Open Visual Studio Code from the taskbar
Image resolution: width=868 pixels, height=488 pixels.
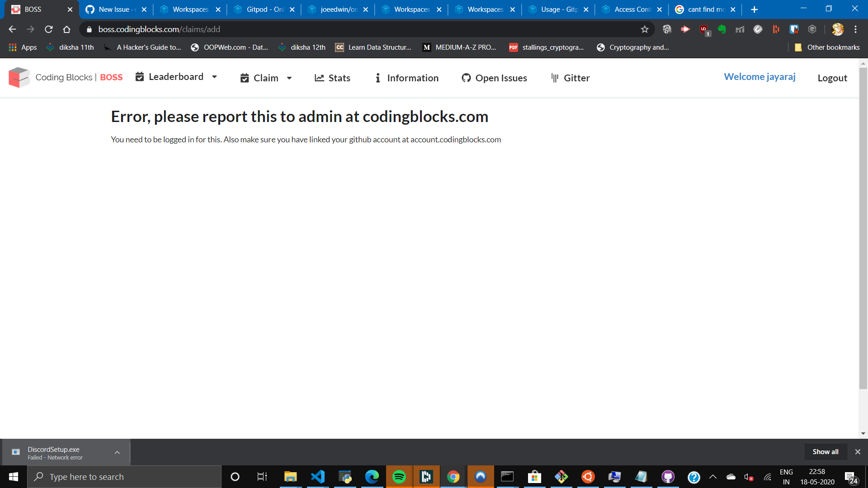[317, 477]
